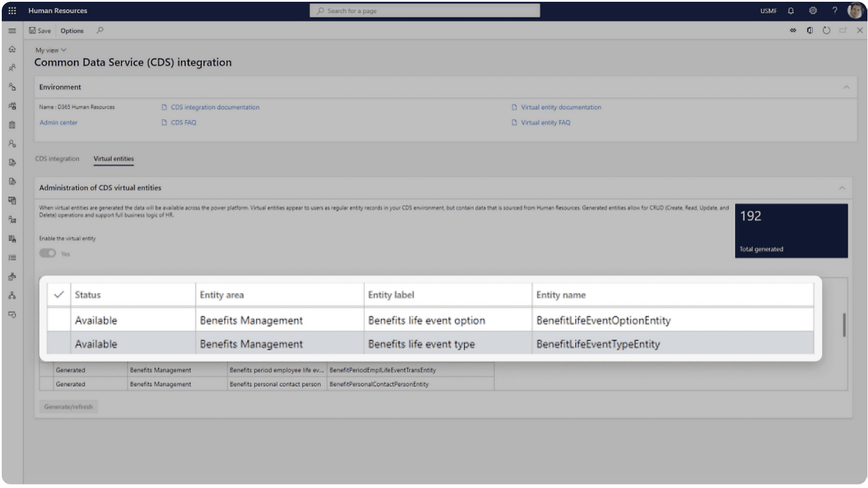Click the select-all checkmark column header

[59, 294]
